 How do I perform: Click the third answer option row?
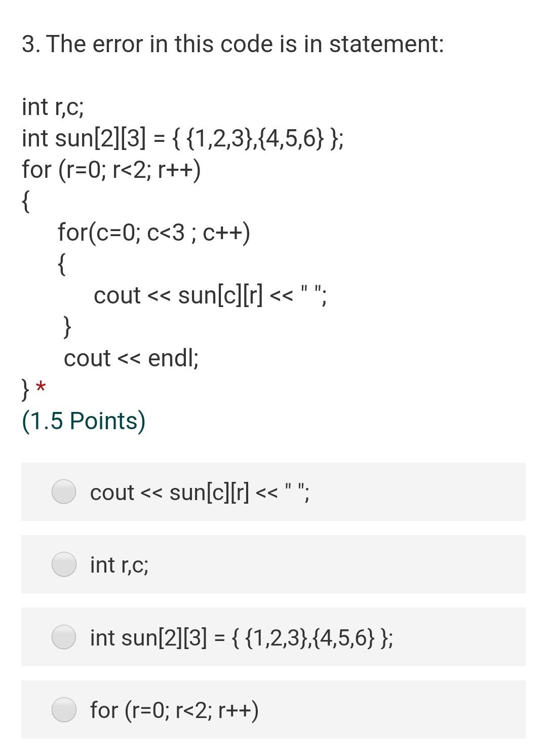click(x=273, y=636)
